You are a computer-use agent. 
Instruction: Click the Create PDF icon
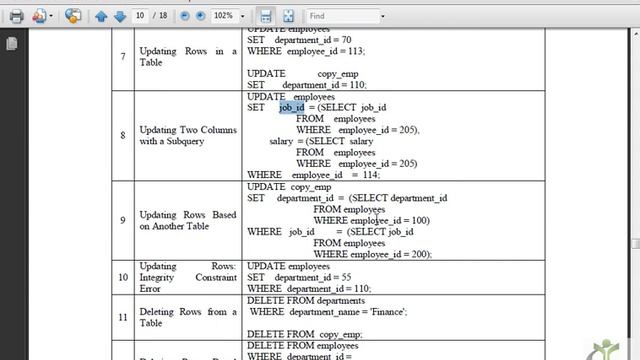coord(39,16)
